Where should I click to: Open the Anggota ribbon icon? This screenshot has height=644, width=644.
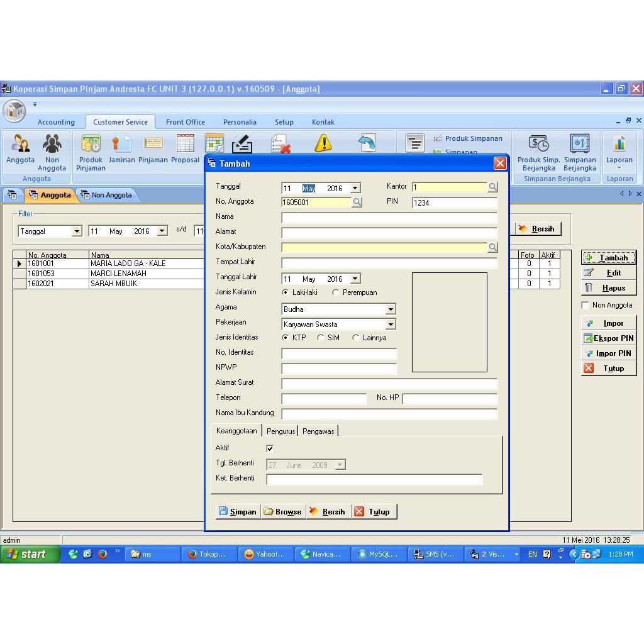tap(20, 148)
